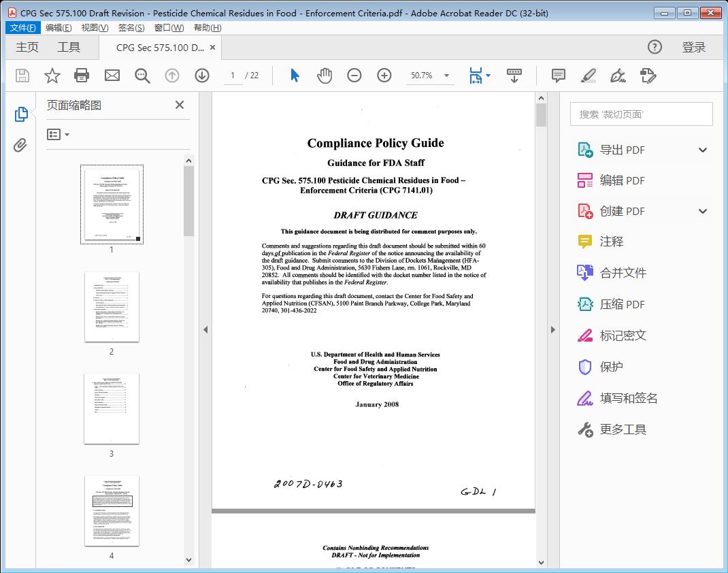728x573 pixels.
Task: Save the file with the save icon
Action: tap(21, 76)
